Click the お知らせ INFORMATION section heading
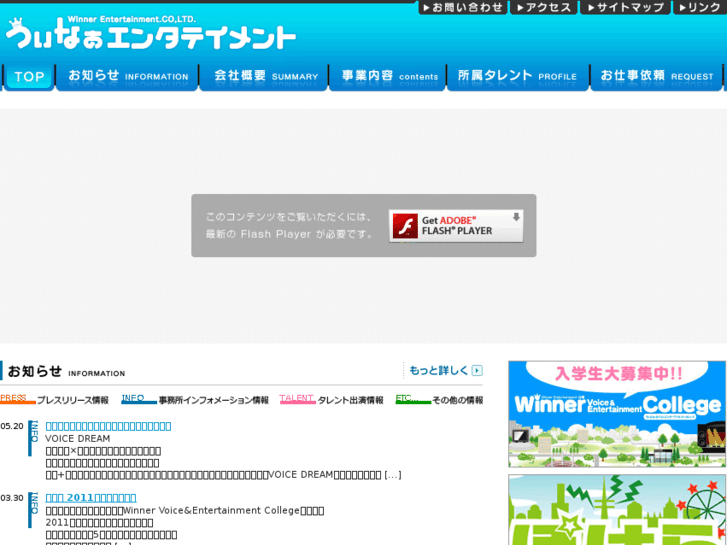This screenshot has height=545, width=727. pyautogui.click(x=66, y=371)
